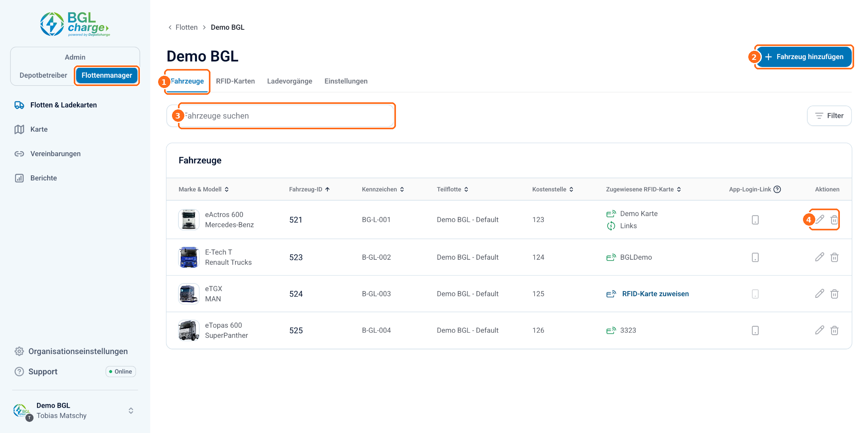The height and width of the screenshot is (433, 868).
Task: Sort table by Teilflotte
Action: coord(453,189)
